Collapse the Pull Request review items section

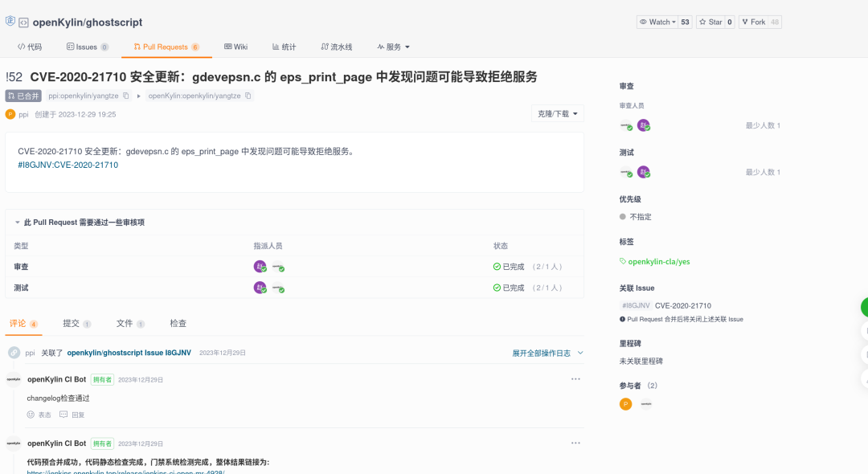[17, 223]
